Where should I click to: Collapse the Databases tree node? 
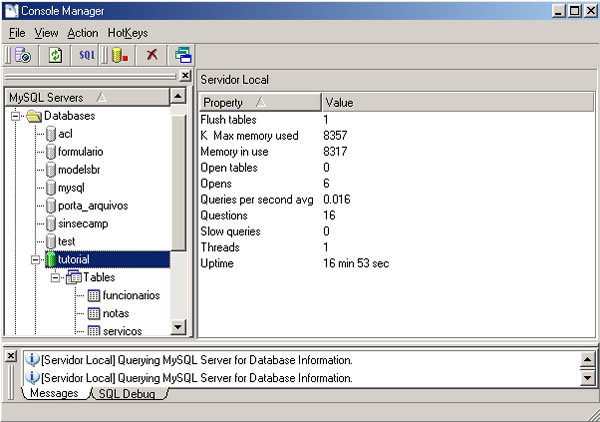tap(15, 116)
